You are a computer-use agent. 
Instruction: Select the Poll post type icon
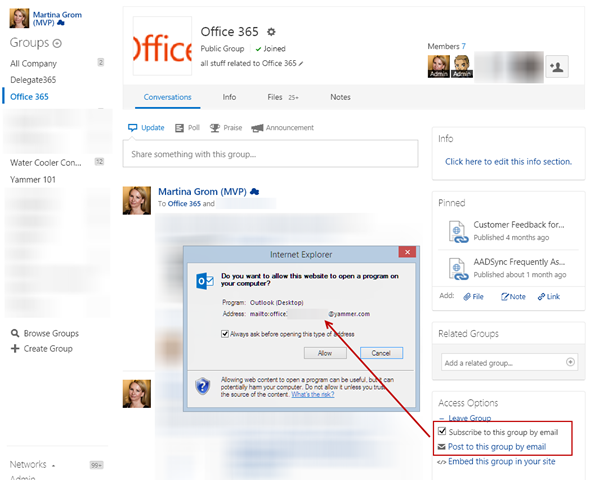[179, 128]
